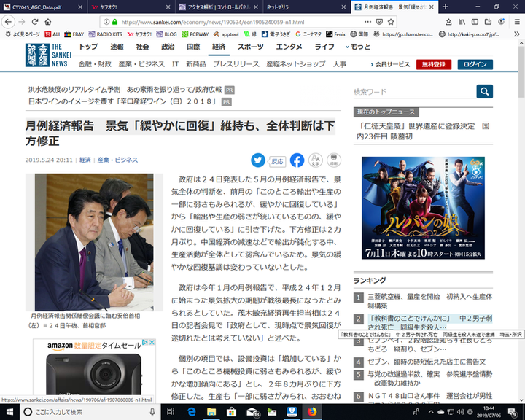This screenshot has height=420, width=525.
Task: Click the Sankei News logo
Action: [x=47, y=55]
